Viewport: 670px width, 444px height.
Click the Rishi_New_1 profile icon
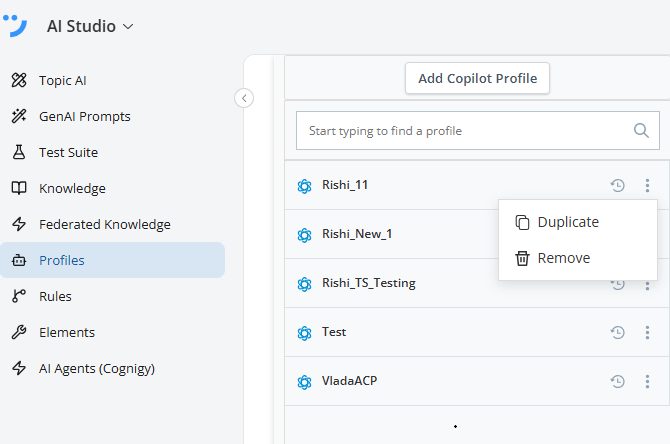[304, 235]
